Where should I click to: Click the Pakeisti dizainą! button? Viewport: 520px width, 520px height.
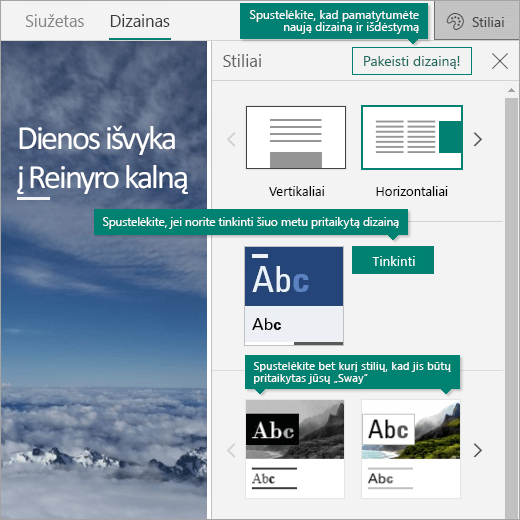[x=412, y=61]
